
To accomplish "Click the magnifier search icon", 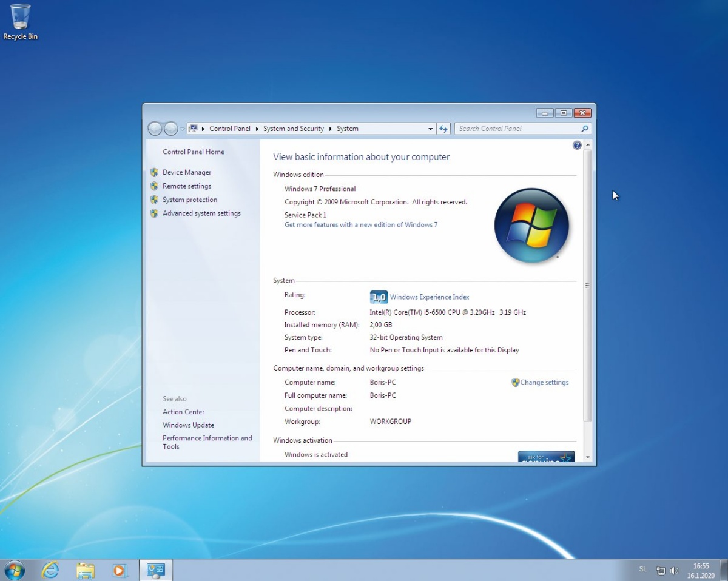I will click(585, 129).
